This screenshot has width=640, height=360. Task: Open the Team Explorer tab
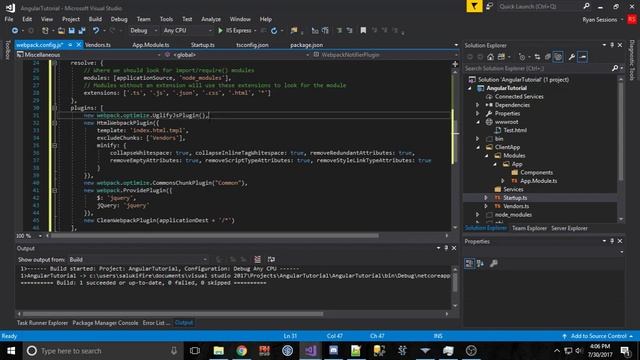pyautogui.click(x=529, y=228)
